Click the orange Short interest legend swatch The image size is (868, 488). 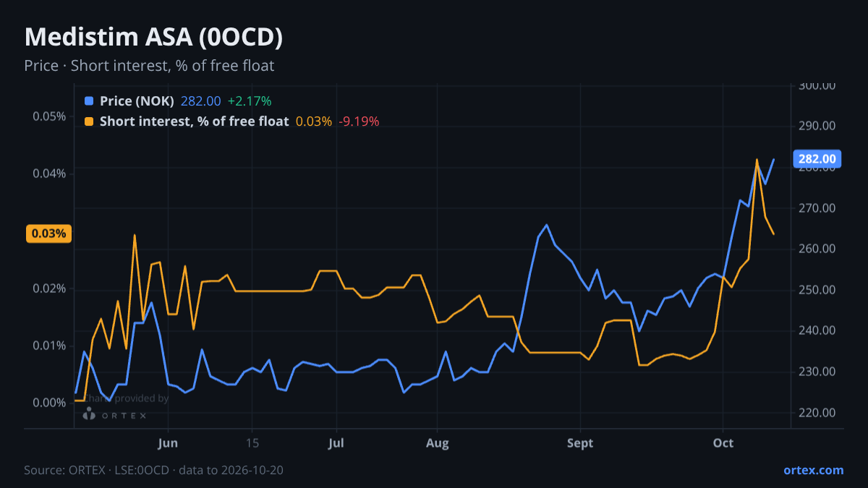[89, 121]
